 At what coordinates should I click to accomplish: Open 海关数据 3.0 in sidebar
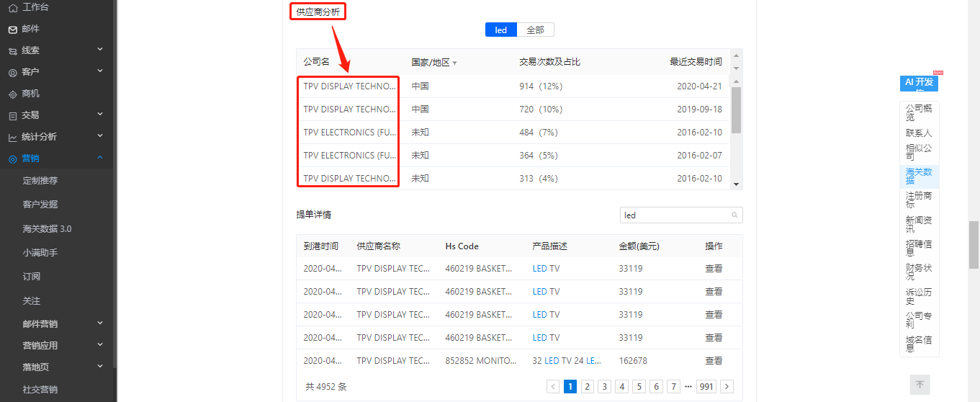pyautogui.click(x=47, y=229)
